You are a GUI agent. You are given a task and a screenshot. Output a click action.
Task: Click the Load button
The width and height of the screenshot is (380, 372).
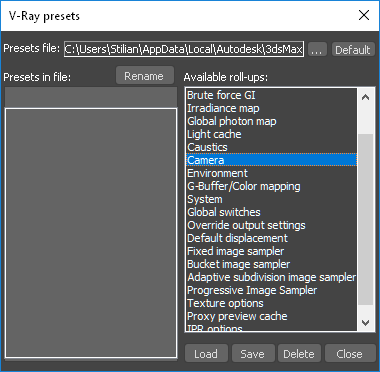[206, 353]
